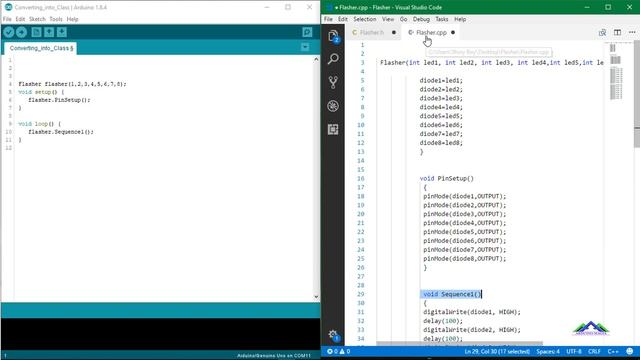This screenshot has width=640, height=360.
Task: Open VS Code Edit menu
Action: click(x=343, y=19)
